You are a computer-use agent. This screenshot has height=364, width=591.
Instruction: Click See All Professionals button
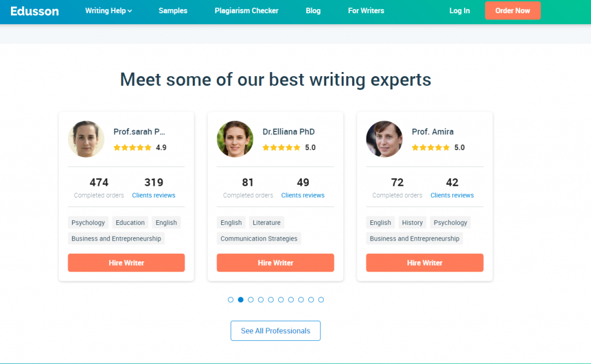tap(275, 331)
